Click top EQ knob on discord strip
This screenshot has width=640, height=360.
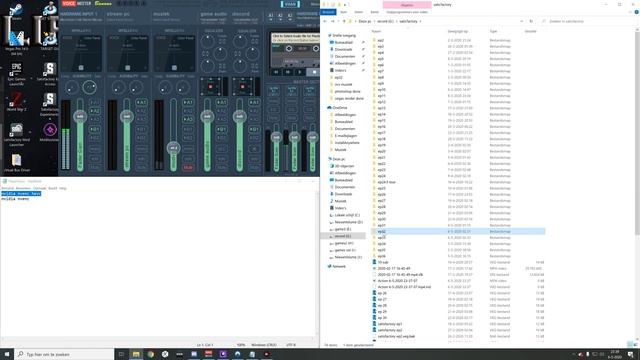click(x=240, y=41)
